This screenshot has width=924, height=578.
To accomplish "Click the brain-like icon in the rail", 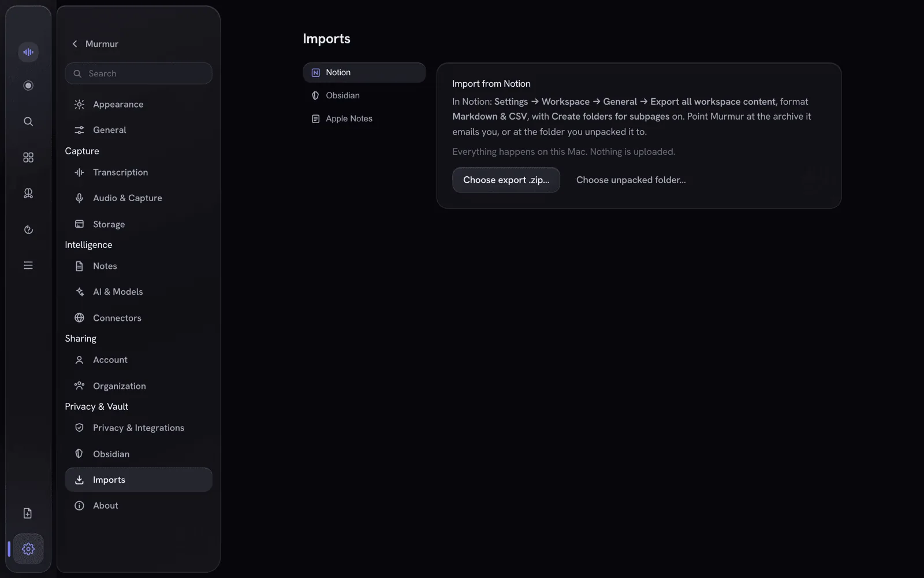I will (28, 194).
